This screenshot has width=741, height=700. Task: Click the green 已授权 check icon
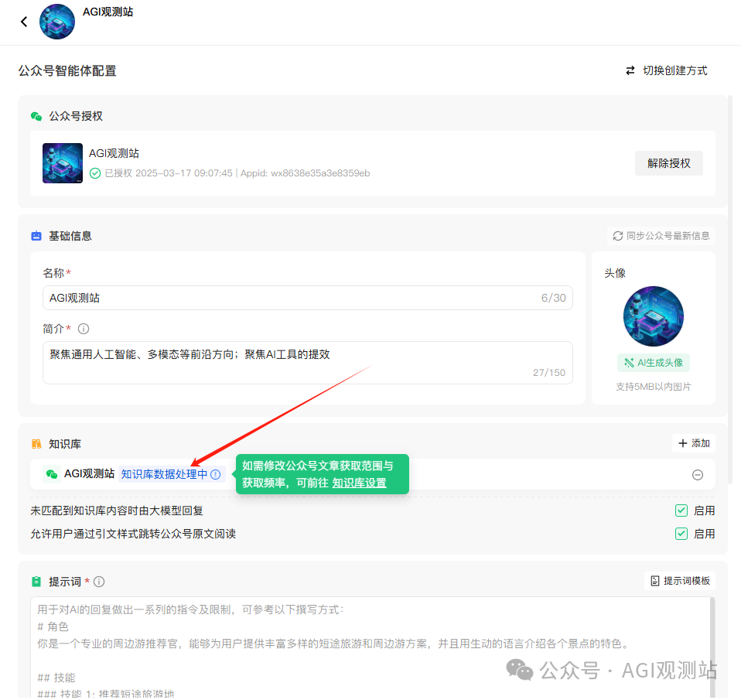click(95, 173)
